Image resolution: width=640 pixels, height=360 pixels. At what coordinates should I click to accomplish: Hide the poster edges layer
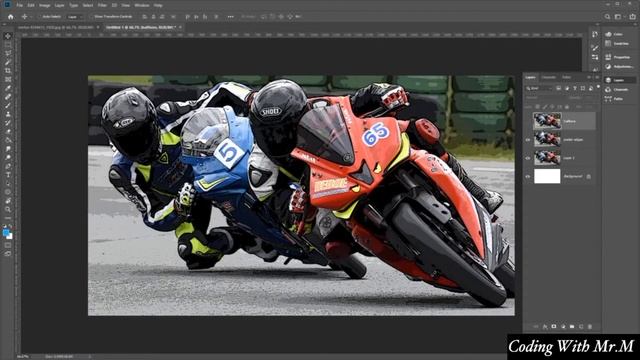pyautogui.click(x=528, y=140)
